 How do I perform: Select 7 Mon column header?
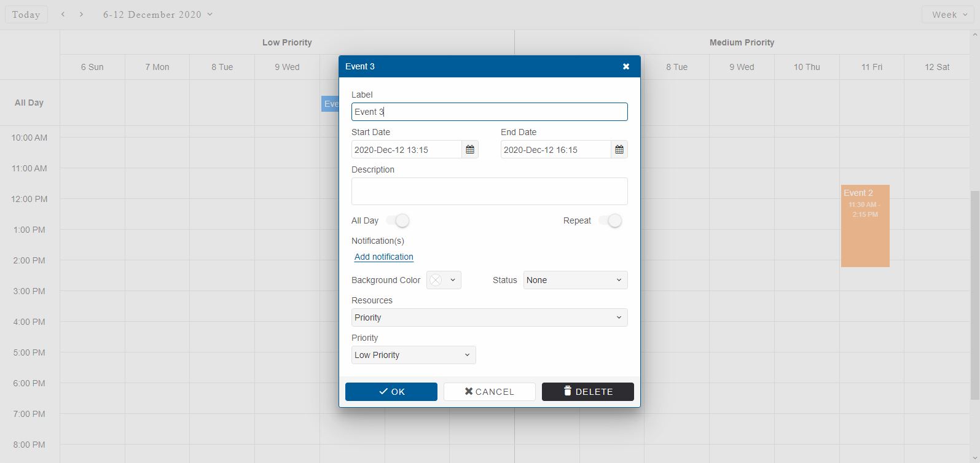(157, 67)
